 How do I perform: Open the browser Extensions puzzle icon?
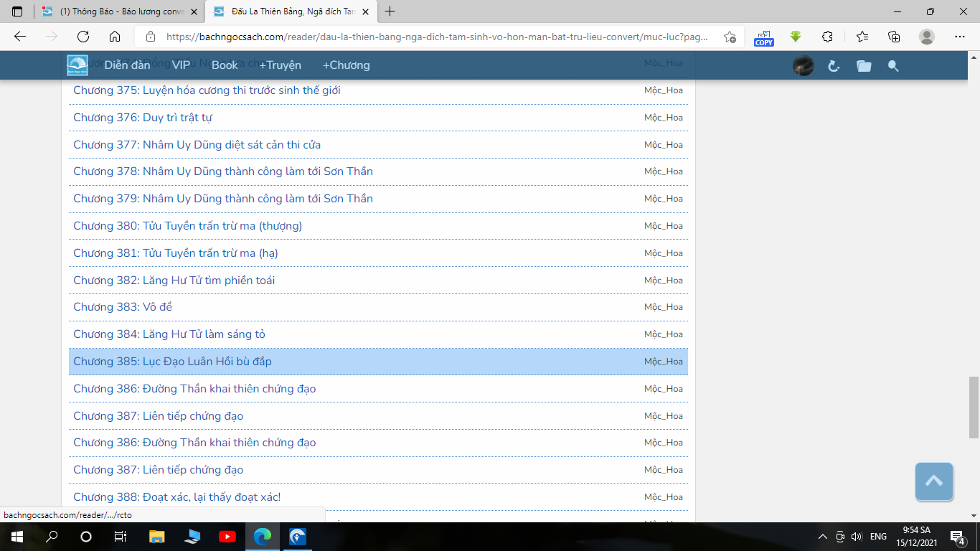tap(827, 37)
